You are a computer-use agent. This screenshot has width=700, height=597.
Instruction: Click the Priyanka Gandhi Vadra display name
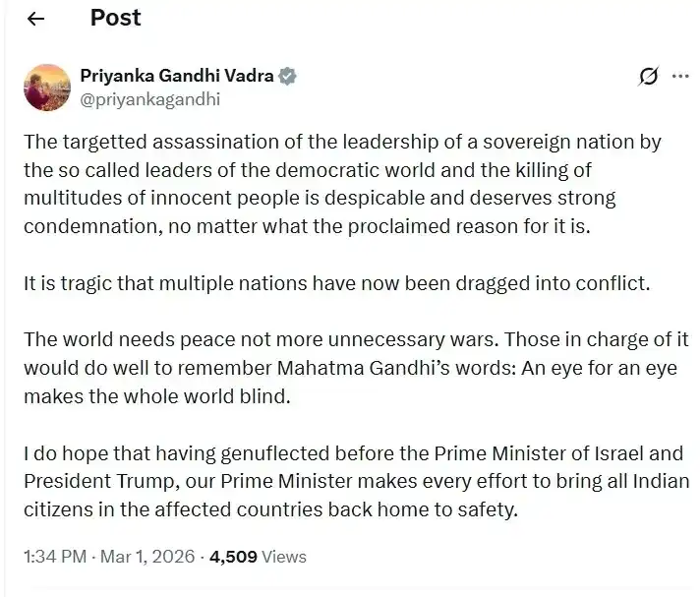pos(177,76)
